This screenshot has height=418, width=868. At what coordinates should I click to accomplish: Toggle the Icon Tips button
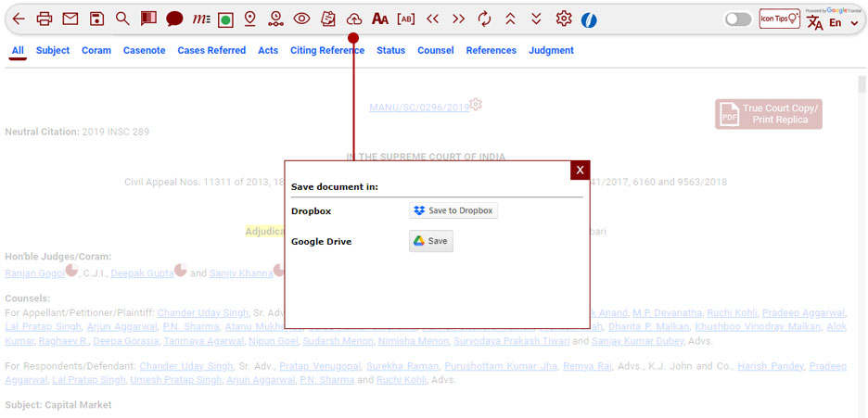point(779,19)
